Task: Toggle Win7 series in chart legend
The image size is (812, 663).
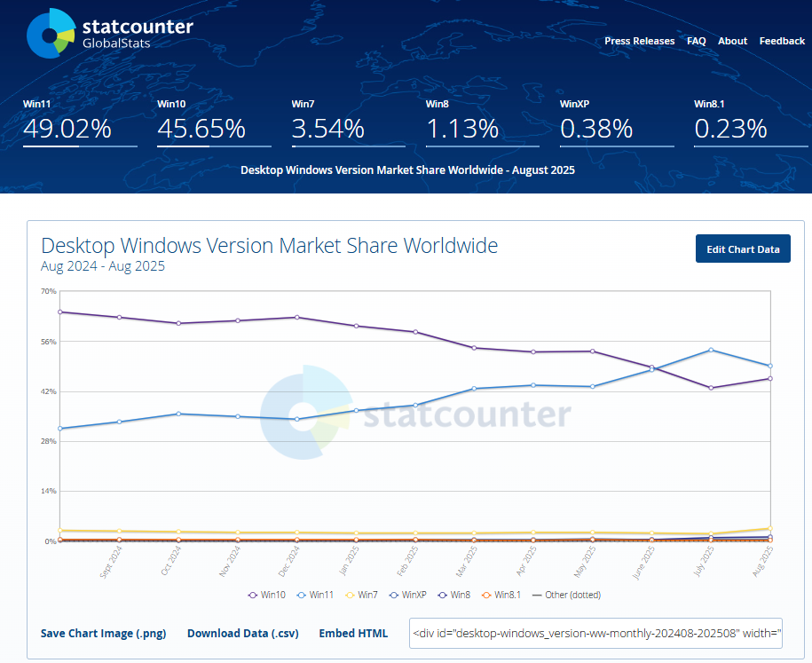Action: pyautogui.click(x=361, y=596)
